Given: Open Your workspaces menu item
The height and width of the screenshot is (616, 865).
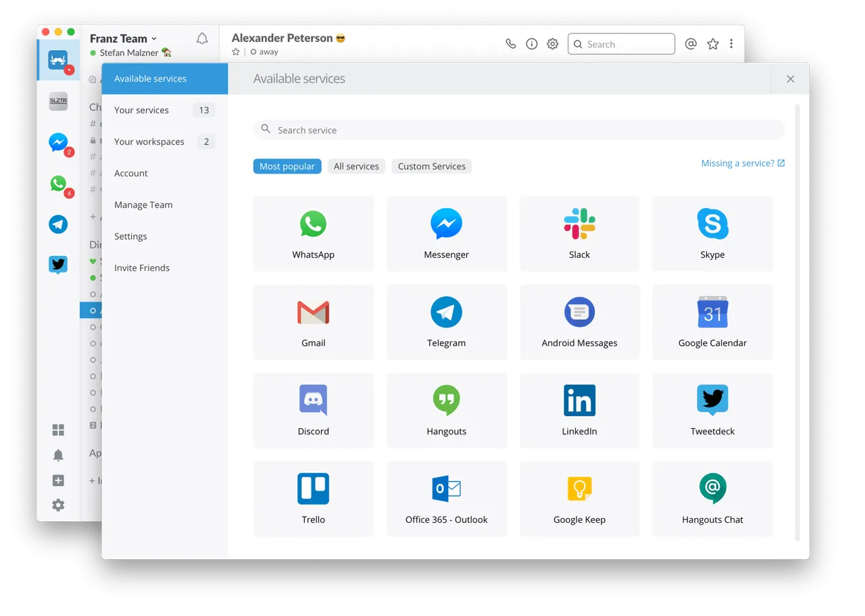Looking at the screenshot, I should 165,142.
